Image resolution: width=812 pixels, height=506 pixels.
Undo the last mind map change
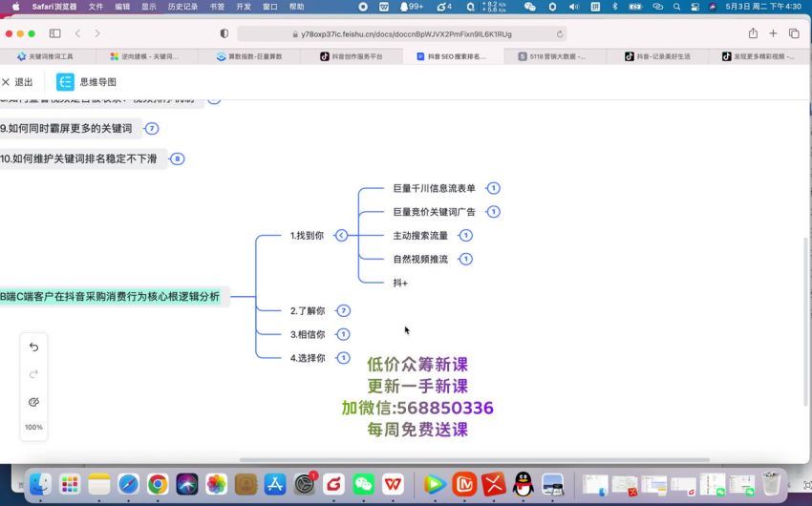coord(33,347)
